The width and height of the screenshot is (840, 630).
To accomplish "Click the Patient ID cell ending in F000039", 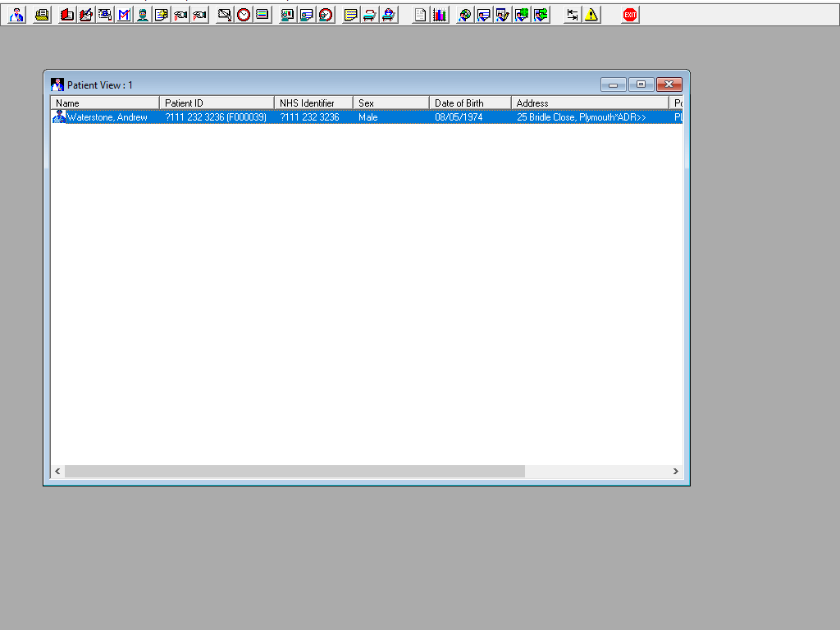I will point(216,117).
